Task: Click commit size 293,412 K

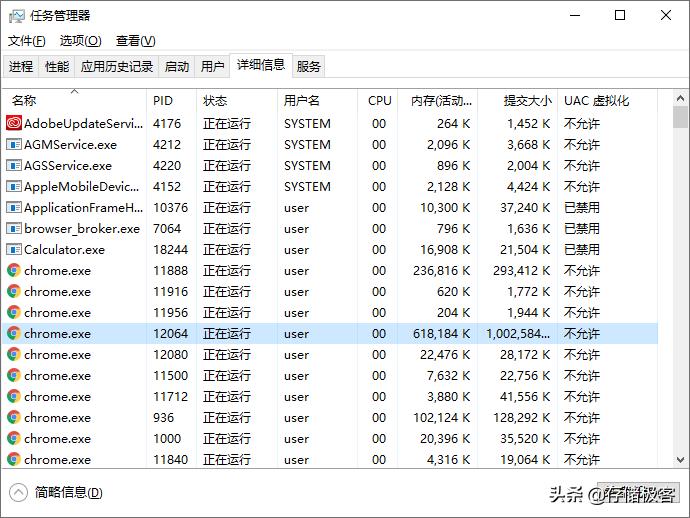Action: [521, 270]
